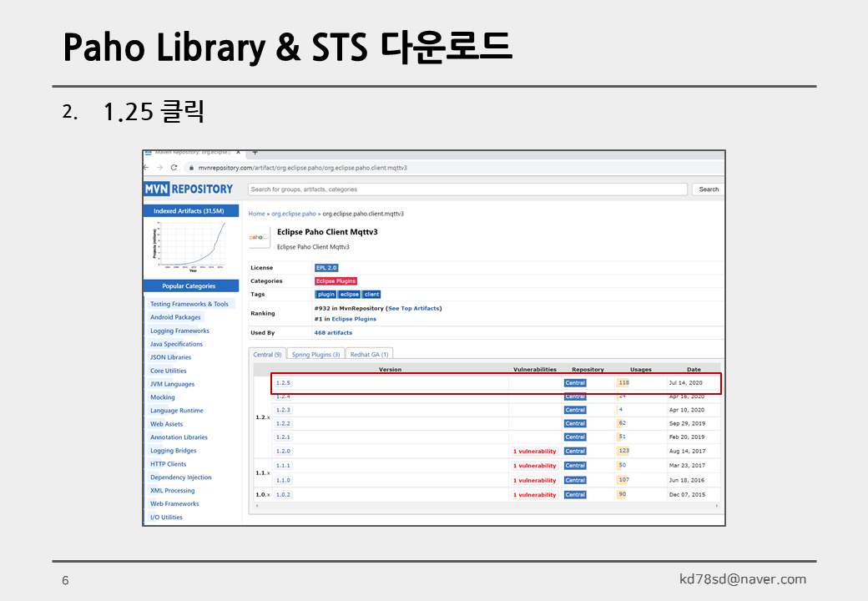This screenshot has height=601, width=868.
Task: Reload the page with the refresh icon
Action: pos(174,167)
